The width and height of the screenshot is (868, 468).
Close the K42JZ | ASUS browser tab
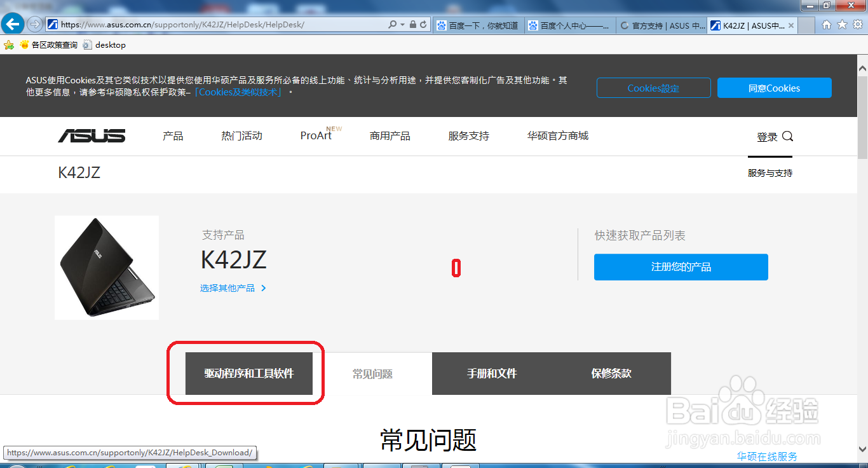point(790,26)
